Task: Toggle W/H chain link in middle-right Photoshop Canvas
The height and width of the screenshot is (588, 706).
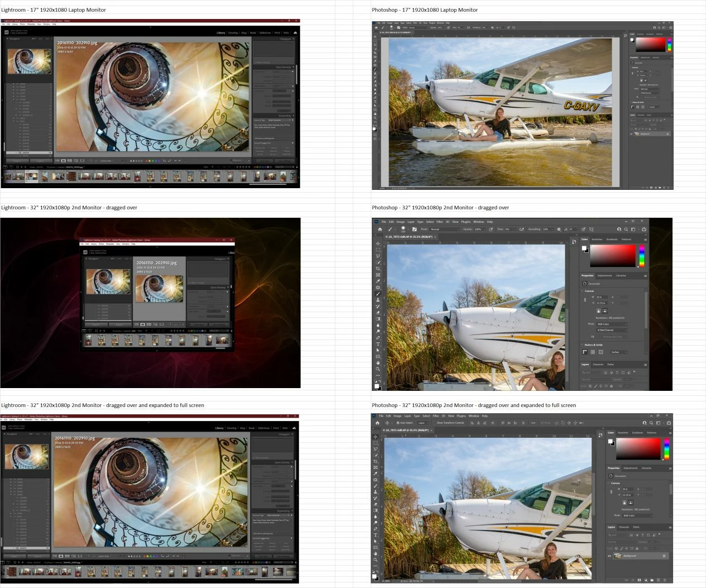Action: click(x=585, y=300)
